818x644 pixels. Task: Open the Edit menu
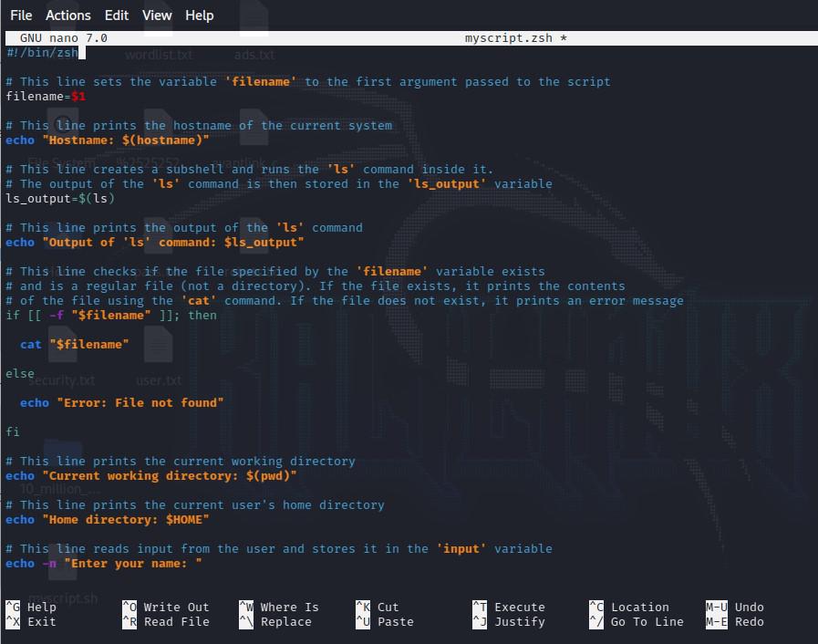click(117, 16)
